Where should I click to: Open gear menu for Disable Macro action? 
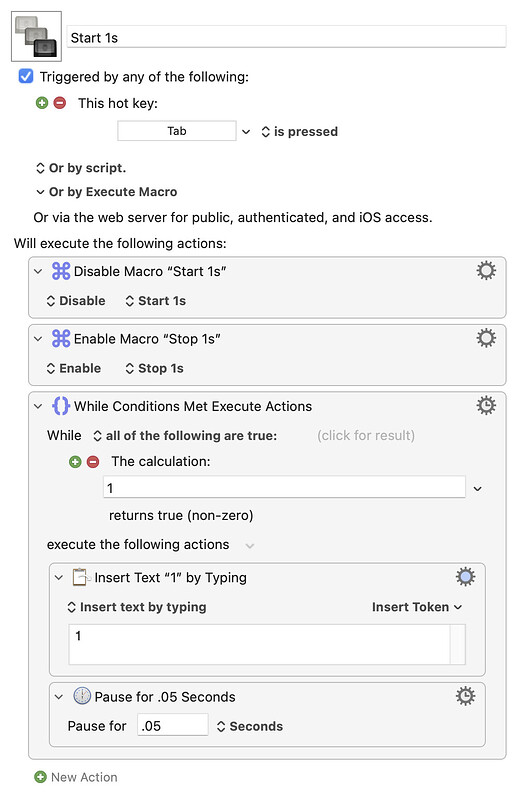click(486, 271)
